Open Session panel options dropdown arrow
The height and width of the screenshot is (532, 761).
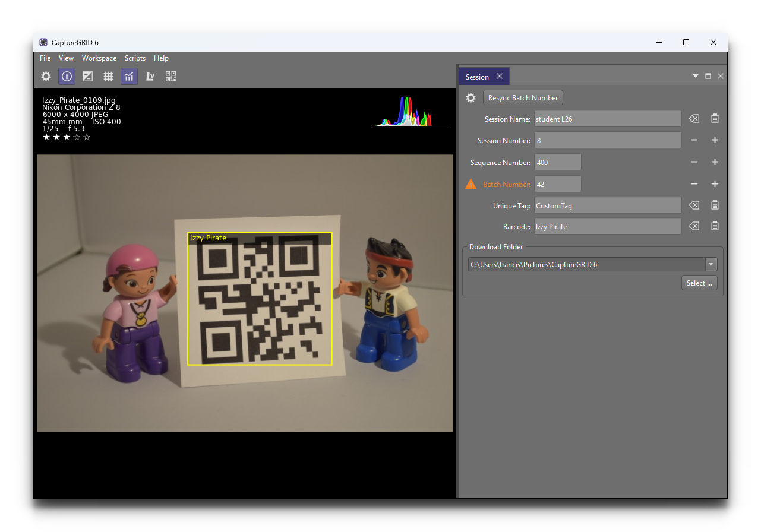696,77
